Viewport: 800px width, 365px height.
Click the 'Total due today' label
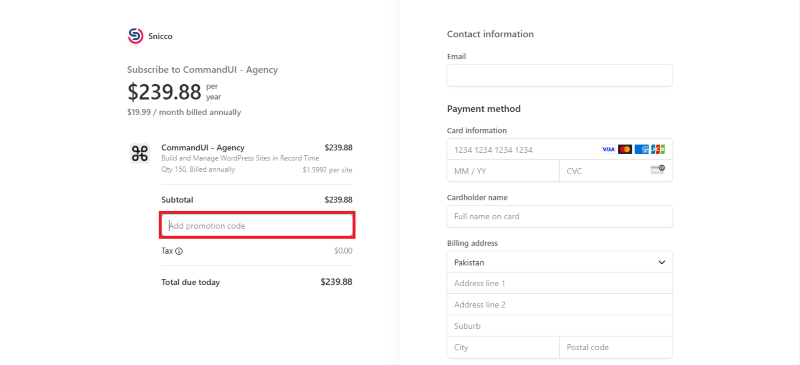191,282
